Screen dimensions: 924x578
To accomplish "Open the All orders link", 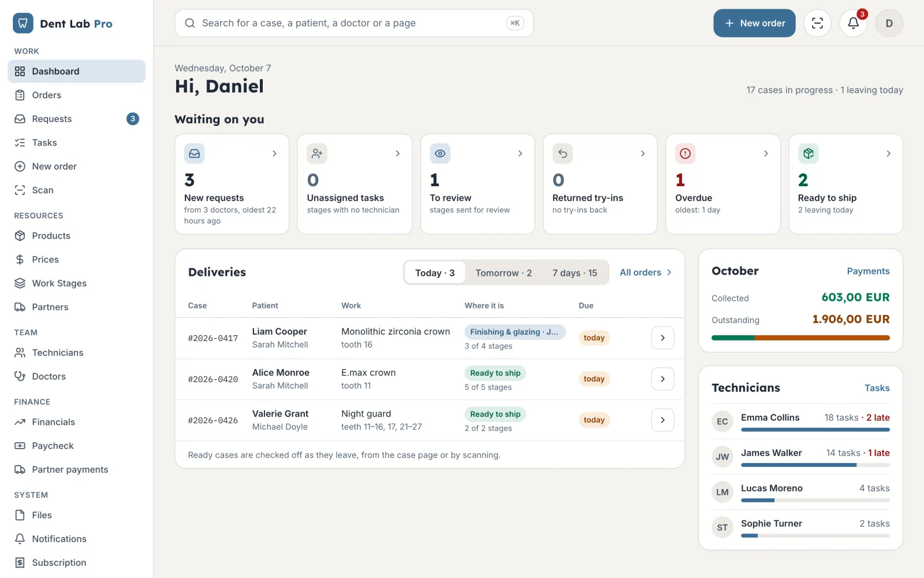I will [646, 272].
